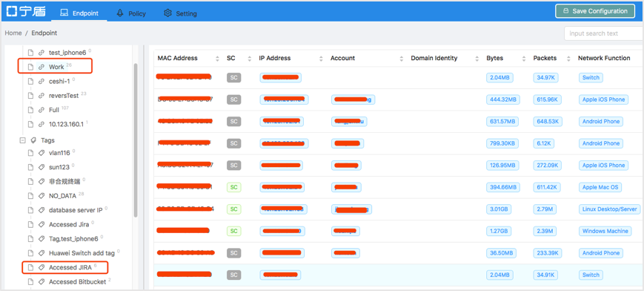
Task: Click the Home breadcrumb link
Action: coord(13,33)
